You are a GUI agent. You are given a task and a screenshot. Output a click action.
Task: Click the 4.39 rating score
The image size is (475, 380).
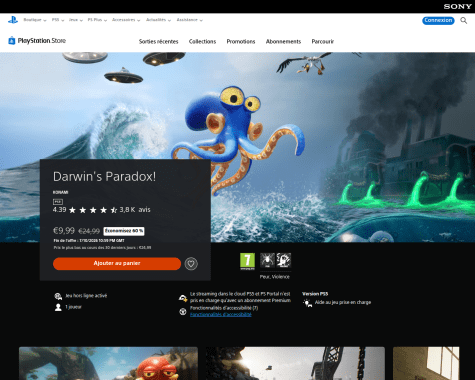coord(59,210)
